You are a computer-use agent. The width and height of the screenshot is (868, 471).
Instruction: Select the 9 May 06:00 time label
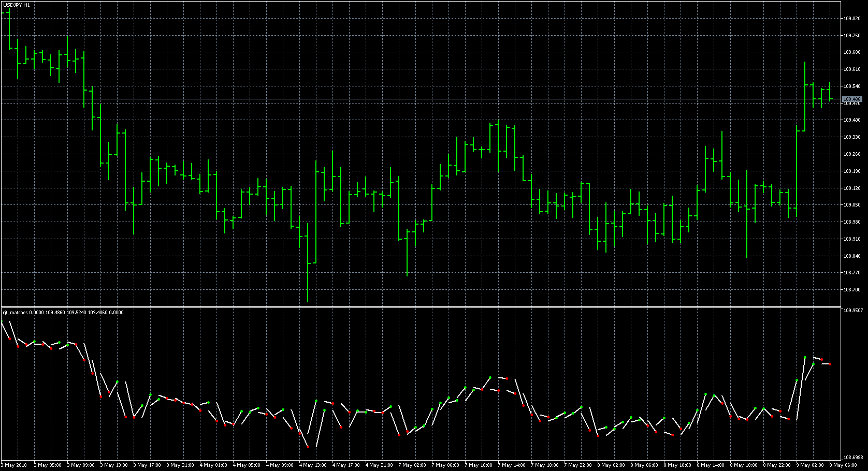point(843,465)
